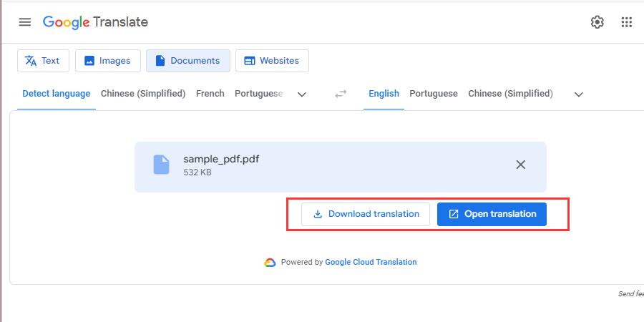Click the 532 KB file size
Viewport: 644px width, 322px height.
click(197, 172)
